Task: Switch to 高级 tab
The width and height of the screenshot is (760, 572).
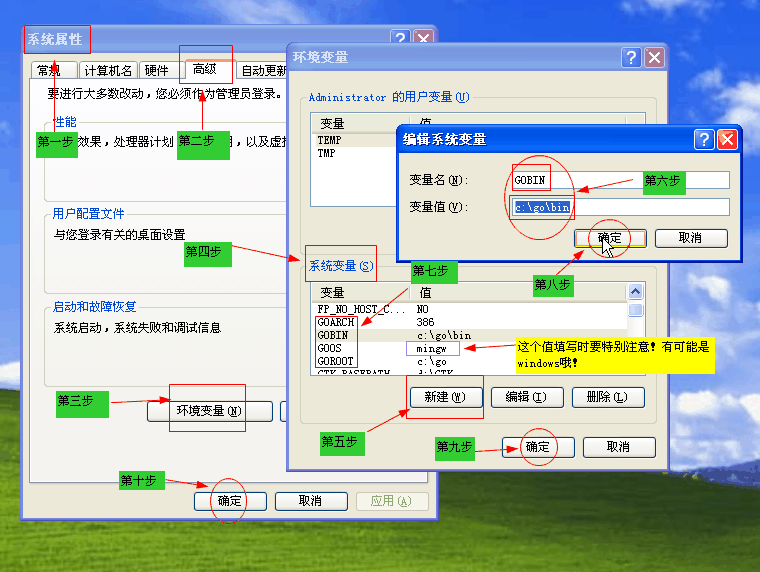Action: point(206,69)
